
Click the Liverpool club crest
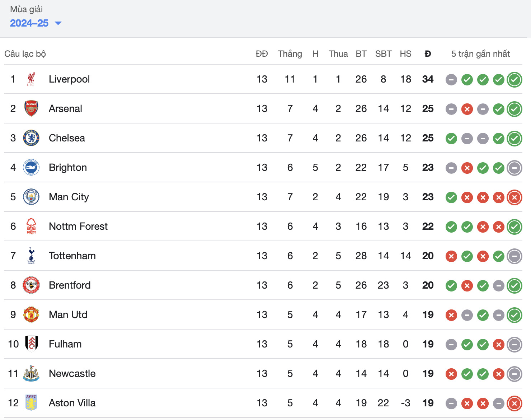tap(31, 79)
